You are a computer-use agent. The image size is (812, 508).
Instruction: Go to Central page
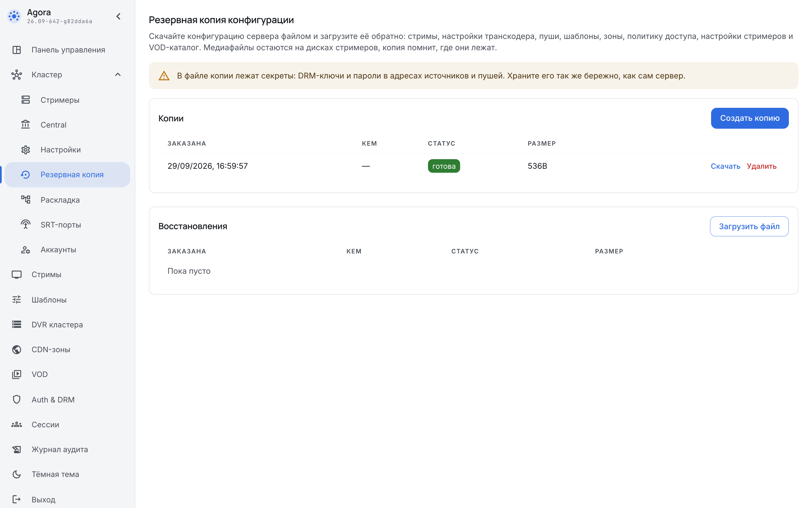[67, 125]
